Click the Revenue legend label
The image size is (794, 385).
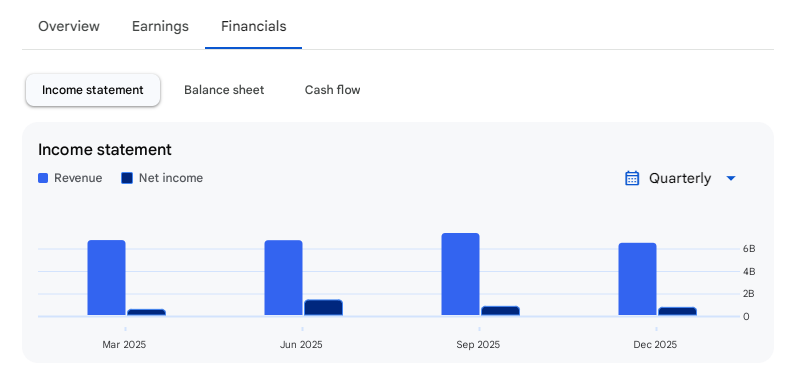pos(78,178)
